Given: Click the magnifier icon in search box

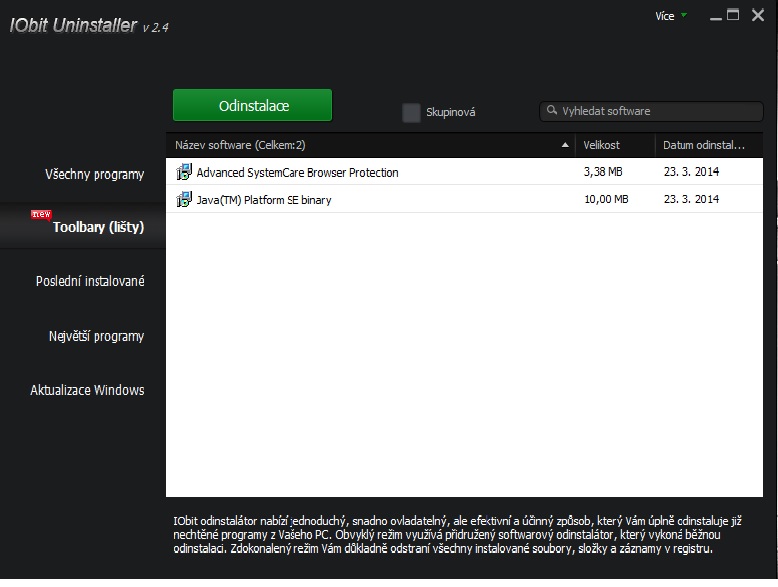Looking at the screenshot, I should click(551, 110).
